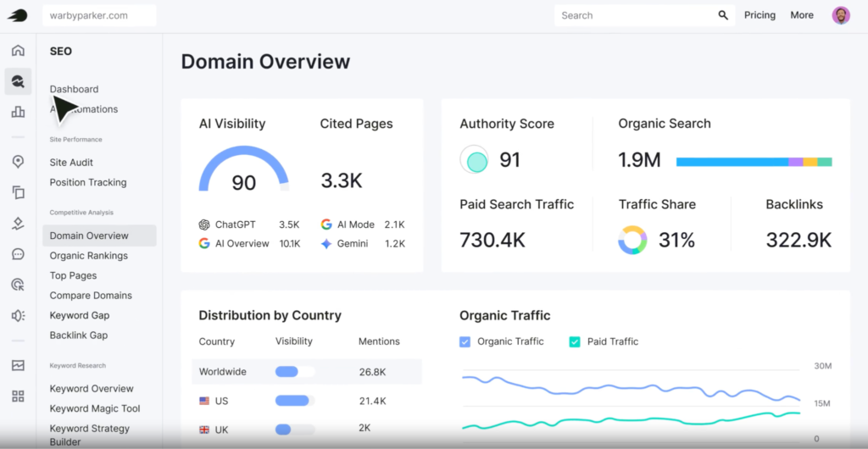Screen dimensions: 868x449
Task: Go to Dashboard in SEO sidebar
Action: [75, 89]
